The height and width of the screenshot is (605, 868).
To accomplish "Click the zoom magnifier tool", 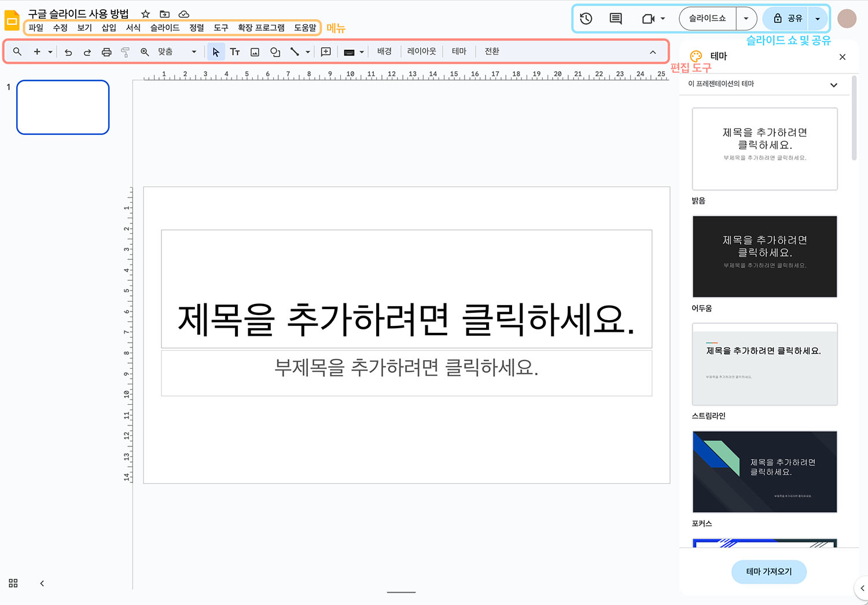I will (x=145, y=52).
